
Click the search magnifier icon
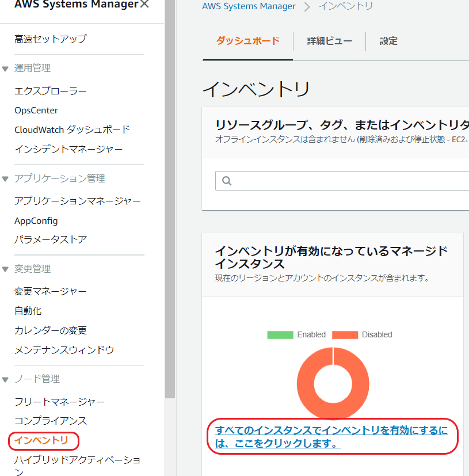(x=227, y=181)
